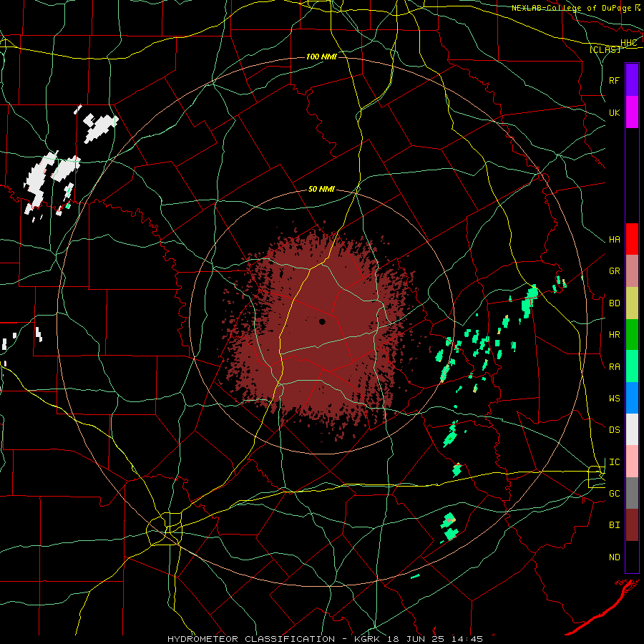This screenshot has height=644, width=644.
Task: Click the RF purple legend color swatch
Action: click(632, 80)
